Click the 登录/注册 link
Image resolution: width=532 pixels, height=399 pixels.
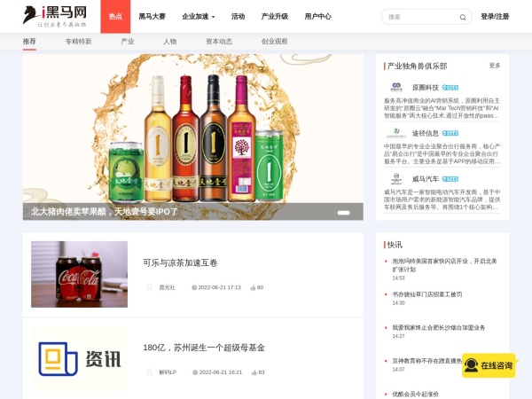495,16
